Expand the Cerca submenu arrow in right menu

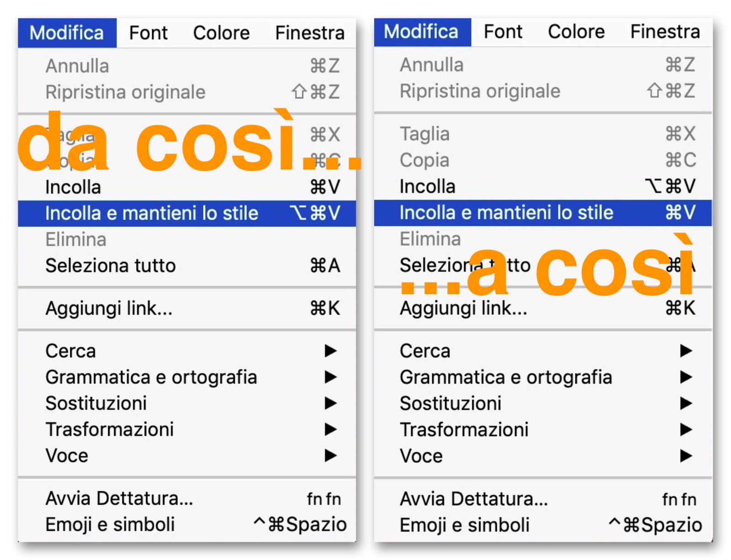(x=685, y=351)
